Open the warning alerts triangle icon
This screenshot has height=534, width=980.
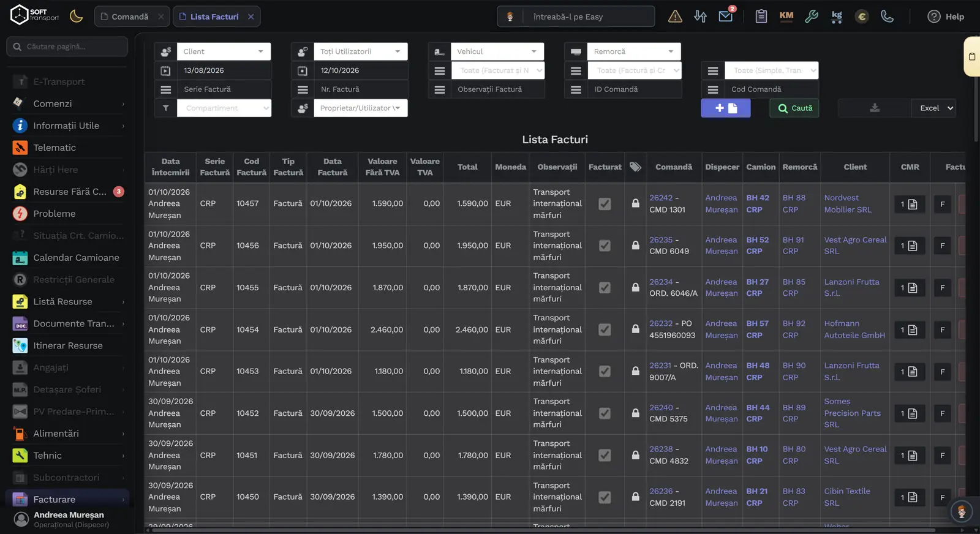tap(675, 17)
